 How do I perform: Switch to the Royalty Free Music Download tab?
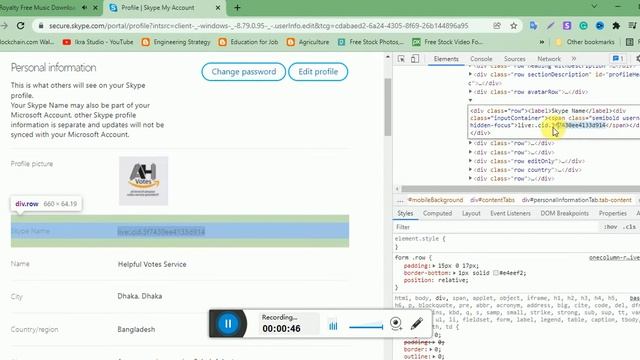(x=39, y=7)
